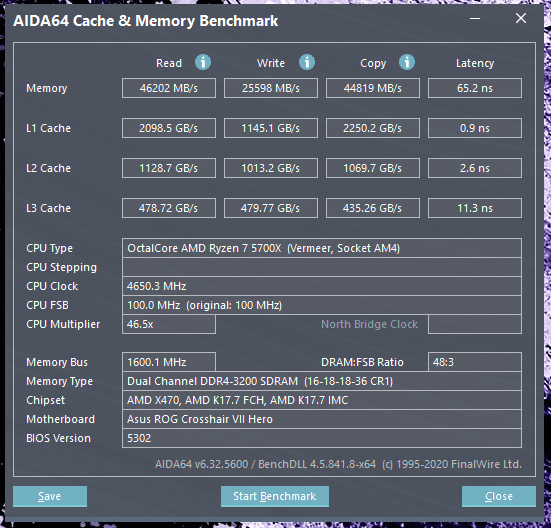Select L3 Cache Read value 478.72 GB/s
551x528 pixels.
point(169,208)
